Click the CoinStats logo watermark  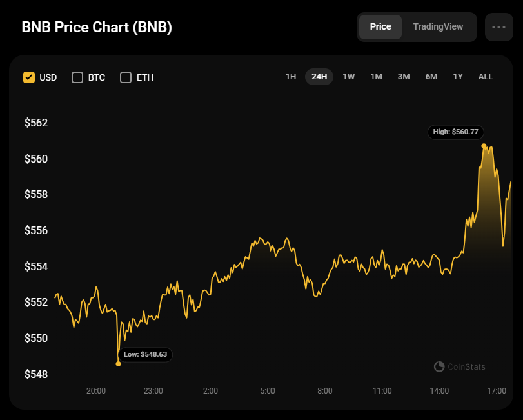coord(460,366)
